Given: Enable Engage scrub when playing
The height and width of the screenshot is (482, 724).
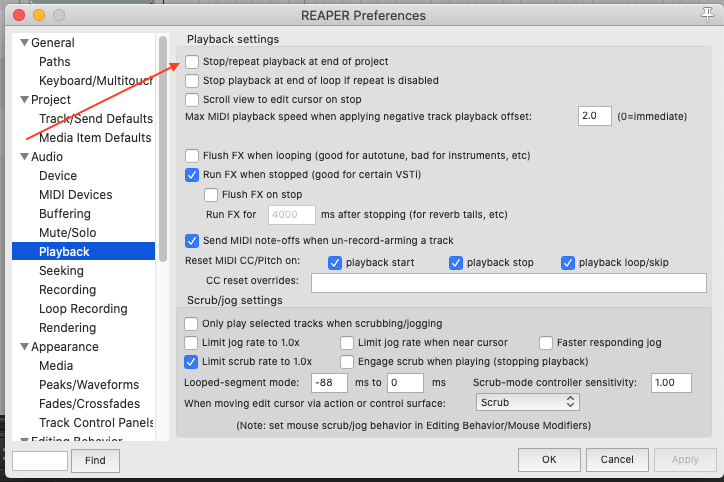Looking at the screenshot, I should click(x=347, y=362).
